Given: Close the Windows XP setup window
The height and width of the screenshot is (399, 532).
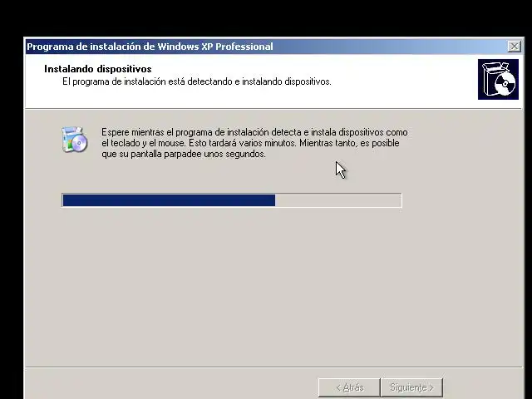Looking at the screenshot, I should click(514, 47).
